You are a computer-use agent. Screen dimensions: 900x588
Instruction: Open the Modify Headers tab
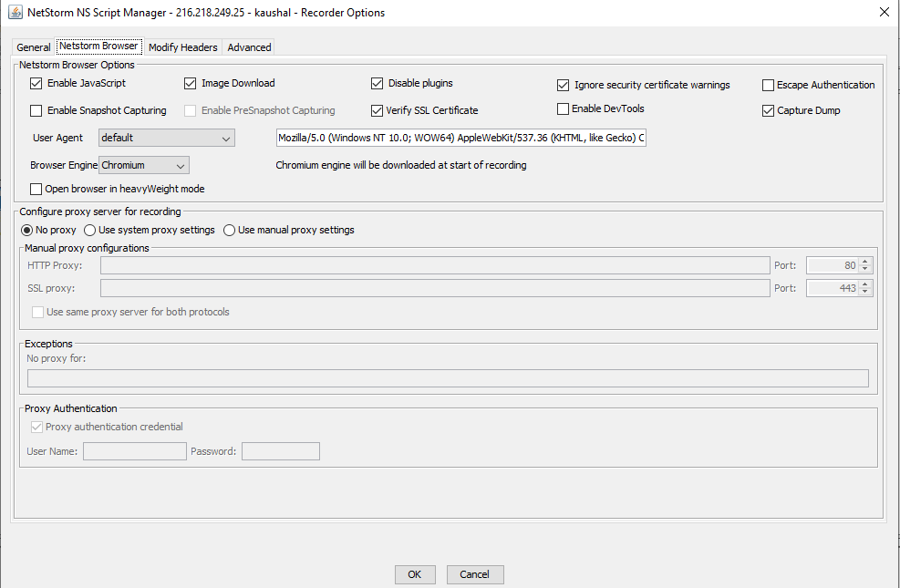pyautogui.click(x=182, y=47)
